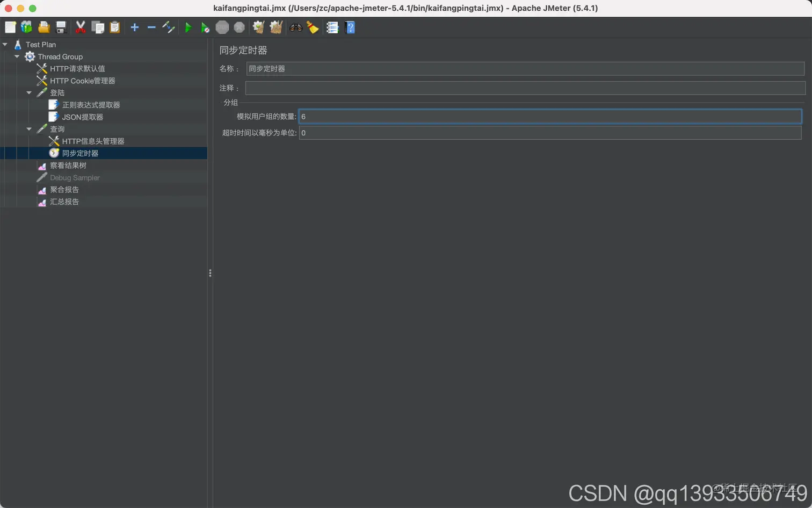Start test with no pauses icon
812x508 pixels.
click(x=205, y=27)
